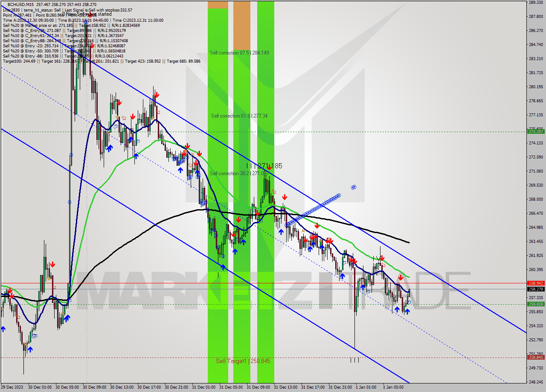Click the red 258.942 price tag
The height and width of the screenshot is (392, 546).
pyautogui.click(x=536, y=283)
